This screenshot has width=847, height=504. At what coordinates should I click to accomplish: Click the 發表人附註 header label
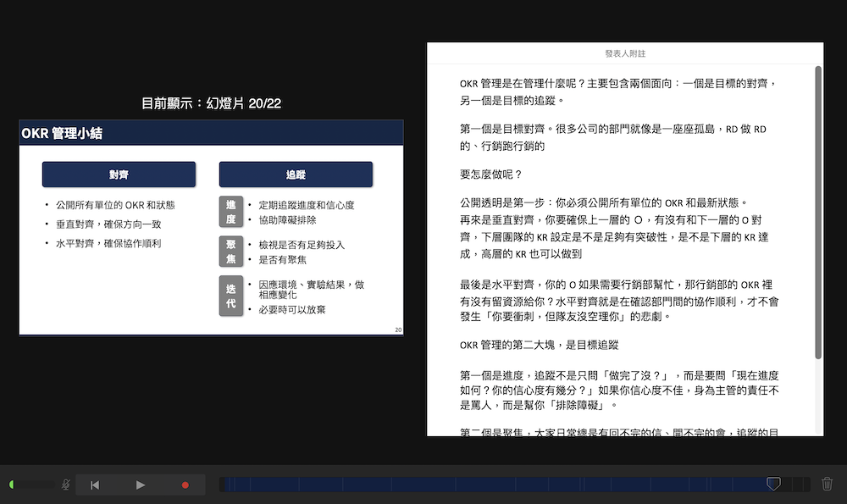[625, 53]
